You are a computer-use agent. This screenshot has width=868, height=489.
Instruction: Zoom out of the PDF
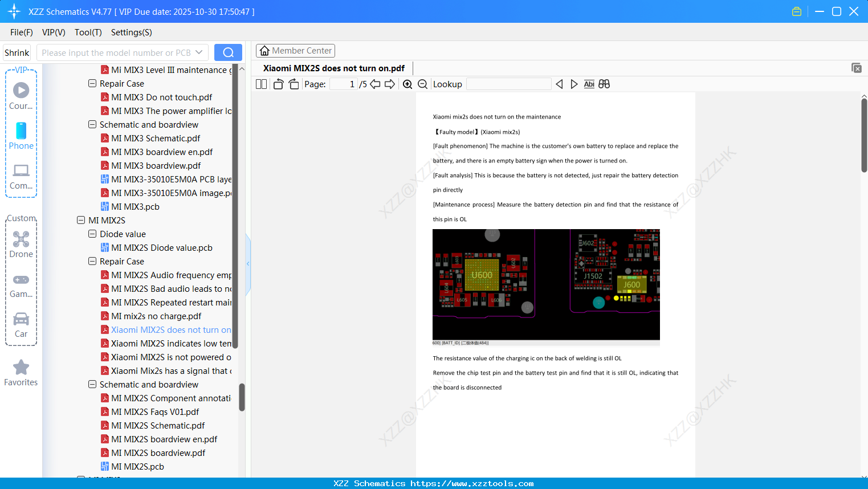point(423,84)
